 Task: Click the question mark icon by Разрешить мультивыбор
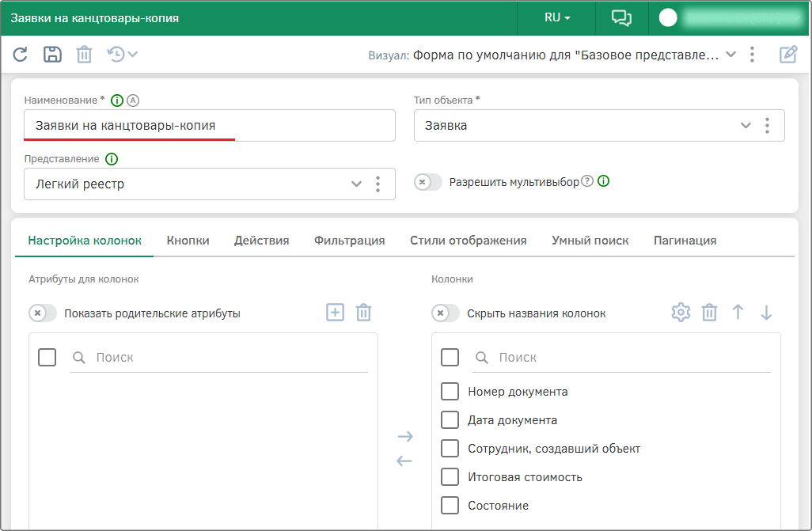click(x=586, y=181)
